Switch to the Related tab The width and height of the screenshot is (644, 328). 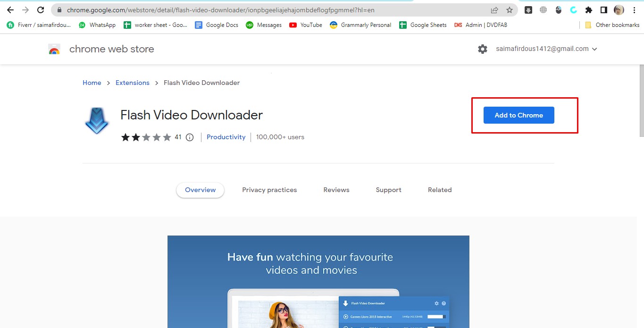pos(440,190)
